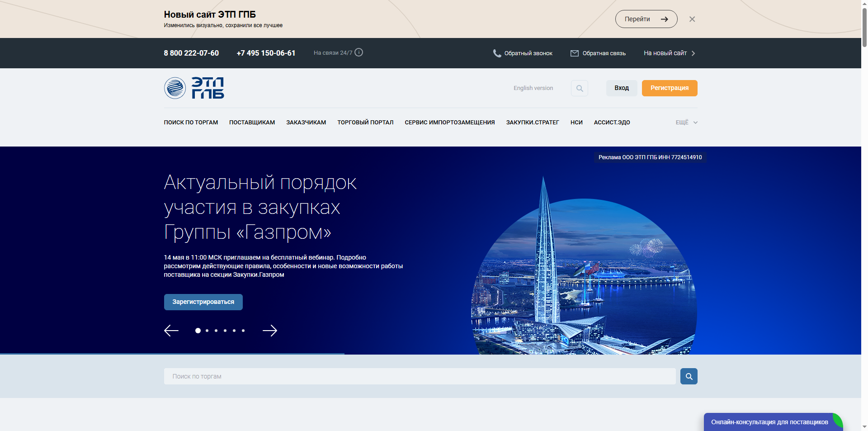
Task: Go to next slide with right arrow
Action: point(270,331)
